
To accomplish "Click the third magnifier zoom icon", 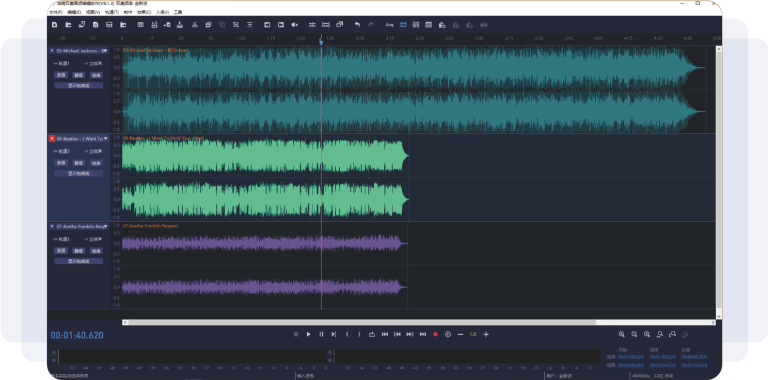I will 647,334.
